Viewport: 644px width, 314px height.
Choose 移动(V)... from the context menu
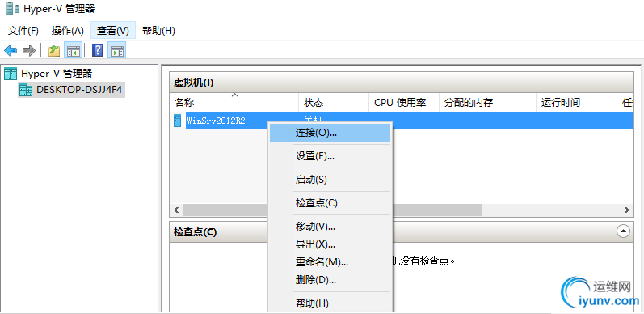coord(330,227)
